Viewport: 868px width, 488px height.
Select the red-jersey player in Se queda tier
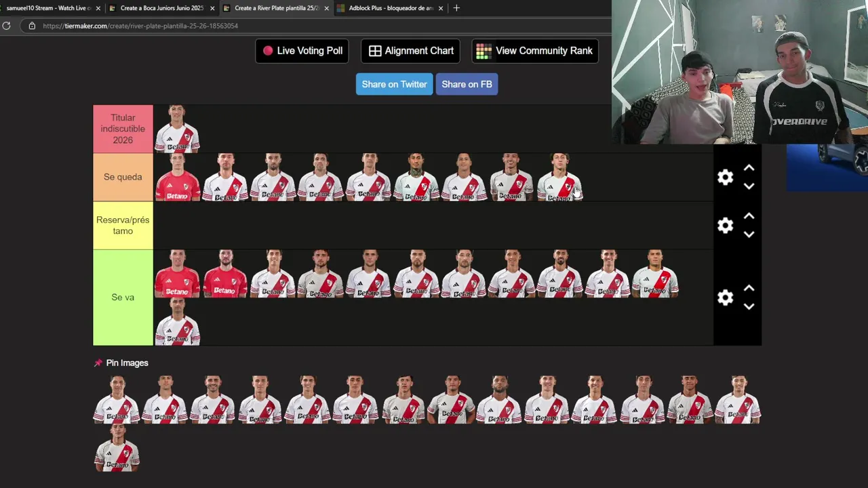click(177, 177)
